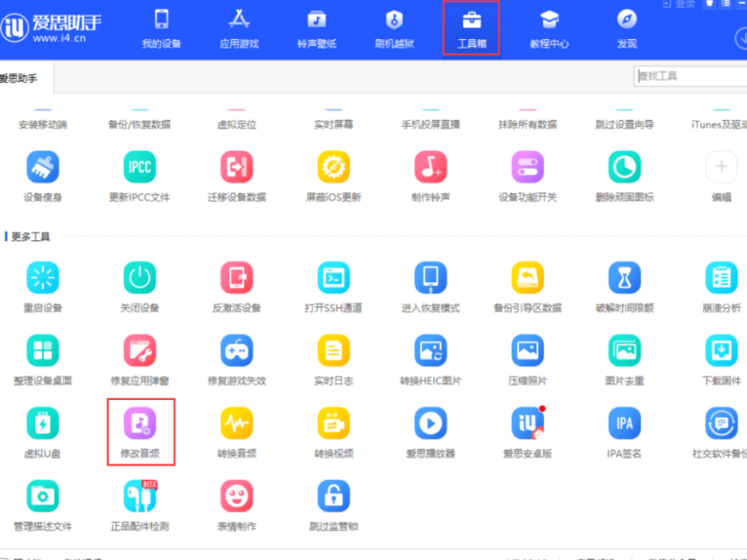The height and width of the screenshot is (560, 747).
Task: Open the 修改音频 tool
Action: 139,423
